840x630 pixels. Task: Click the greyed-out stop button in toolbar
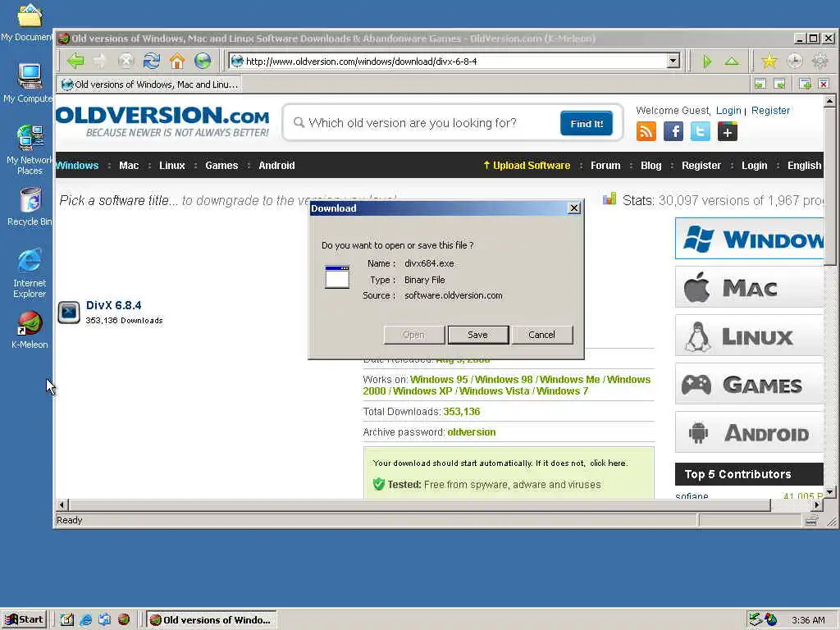click(126, 61)
